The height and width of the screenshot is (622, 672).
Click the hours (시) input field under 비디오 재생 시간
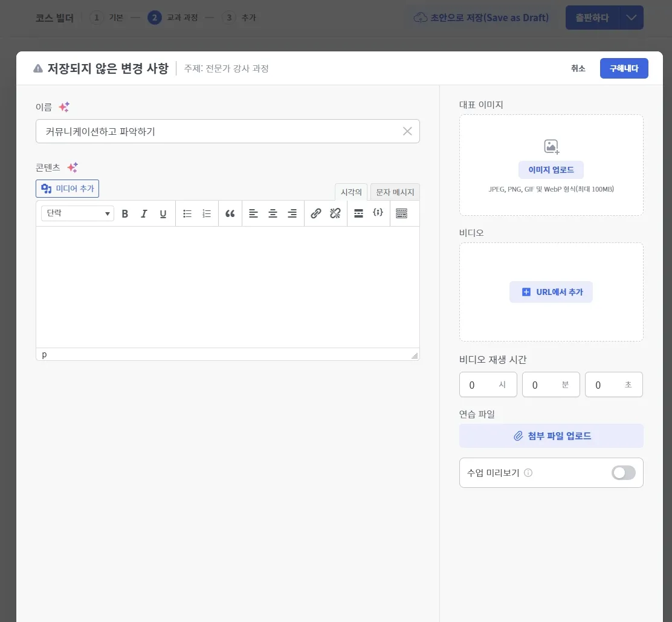[488, 384]
